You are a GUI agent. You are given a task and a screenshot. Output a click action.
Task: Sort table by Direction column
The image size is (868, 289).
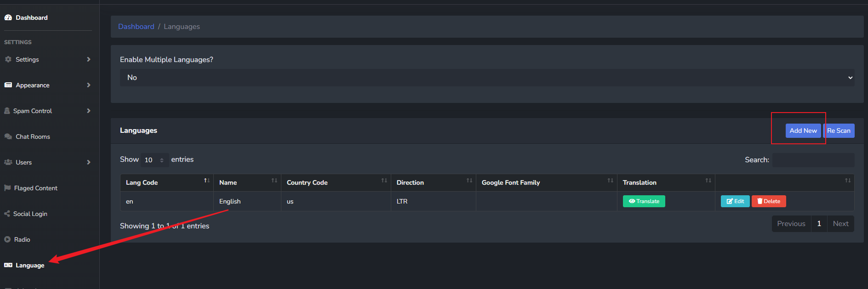click(433, 182)
